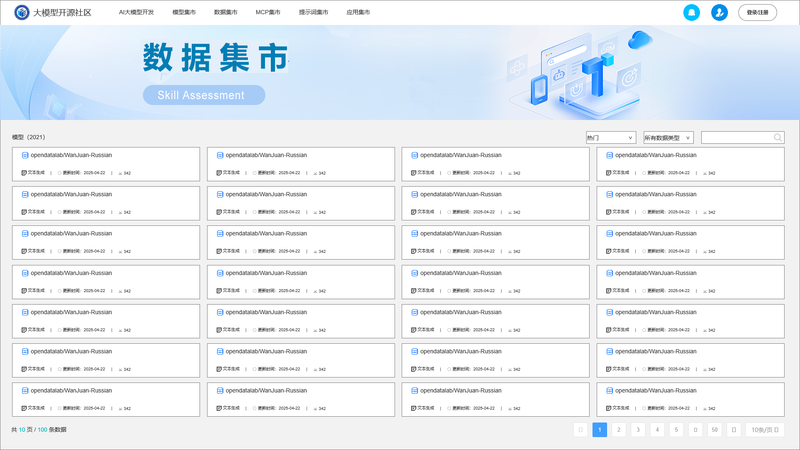Open the 所有数据类型 filter dropdown
Screen dimensions: 800x450
[668, 137]
